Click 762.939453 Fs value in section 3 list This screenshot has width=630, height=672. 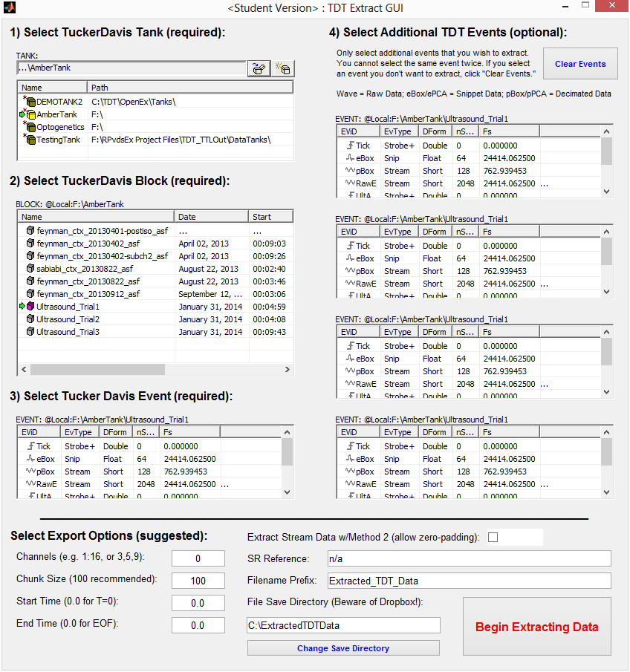pyautogui.click(x=185, y=472)
